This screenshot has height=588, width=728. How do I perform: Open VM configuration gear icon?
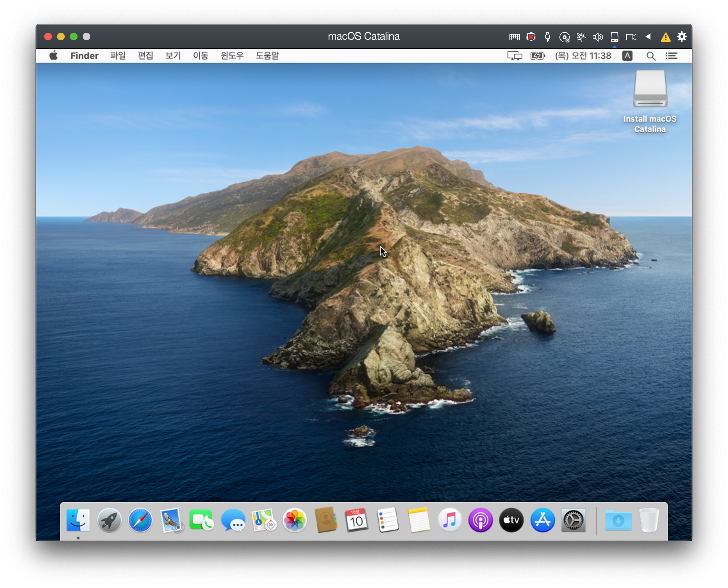[x=682, y=37]
